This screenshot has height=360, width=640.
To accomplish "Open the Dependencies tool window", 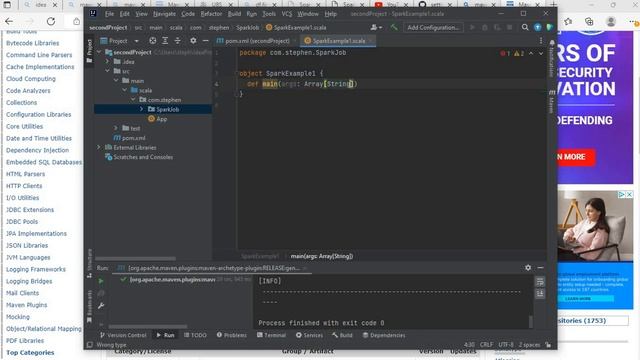I will [x=384, y=335].
